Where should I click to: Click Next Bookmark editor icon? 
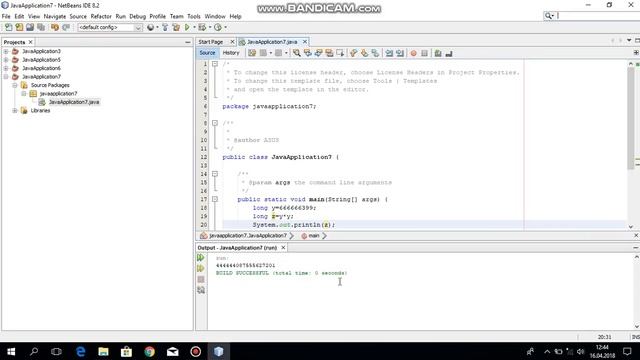(x=364, y=53)
